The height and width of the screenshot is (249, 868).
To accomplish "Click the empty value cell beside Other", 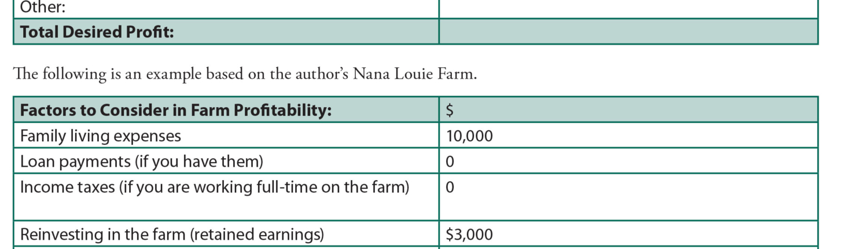I will pos(628,8).
